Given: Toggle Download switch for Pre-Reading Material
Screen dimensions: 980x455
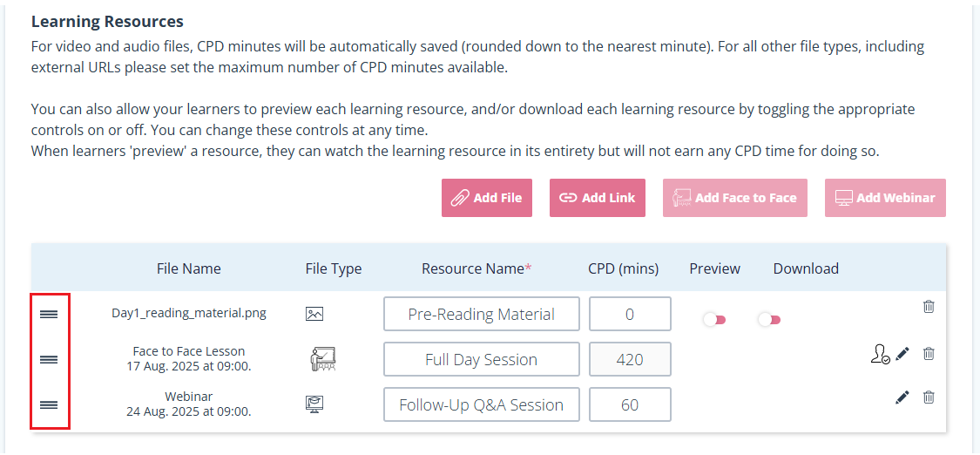Looking at the screenshot, I should point(769,320).
